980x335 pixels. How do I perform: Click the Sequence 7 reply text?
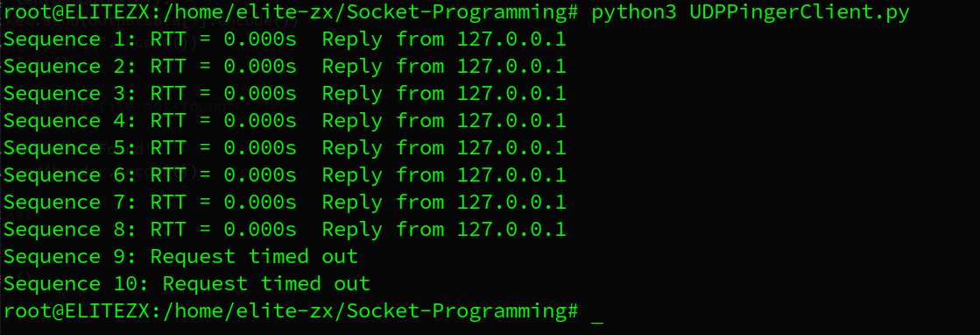click(x=444, y=203)
